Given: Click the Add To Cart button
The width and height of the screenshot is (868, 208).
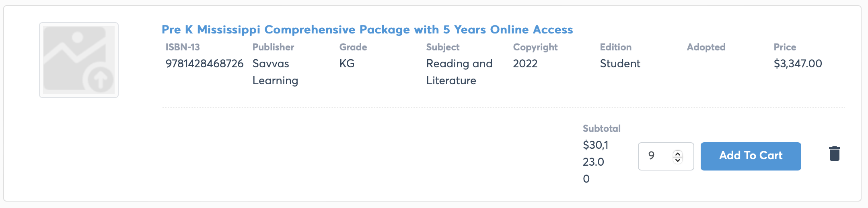Looking at the screenshot, I should (751, 156).
